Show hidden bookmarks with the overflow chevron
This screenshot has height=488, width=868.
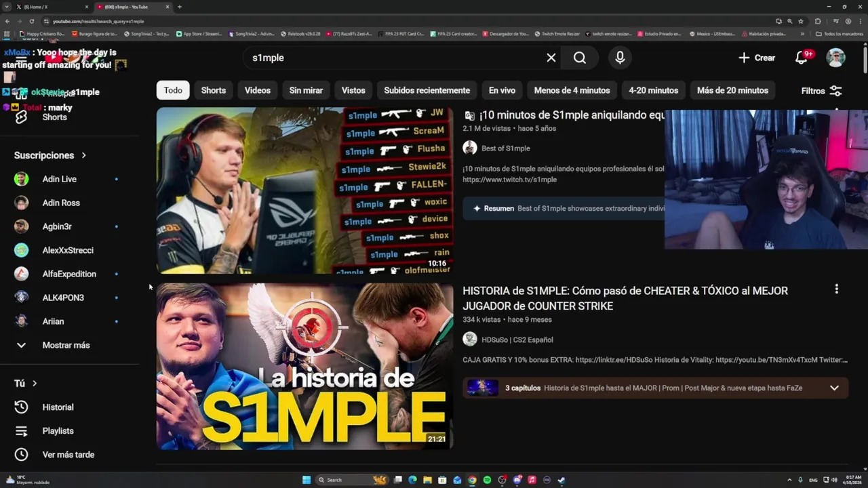[x=802, y=34]
